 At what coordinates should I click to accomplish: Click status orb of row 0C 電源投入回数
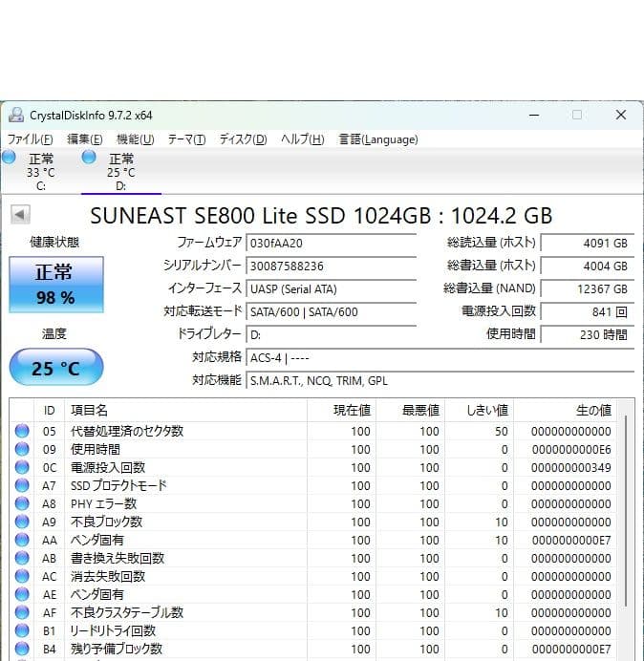(x=22, y=467)
